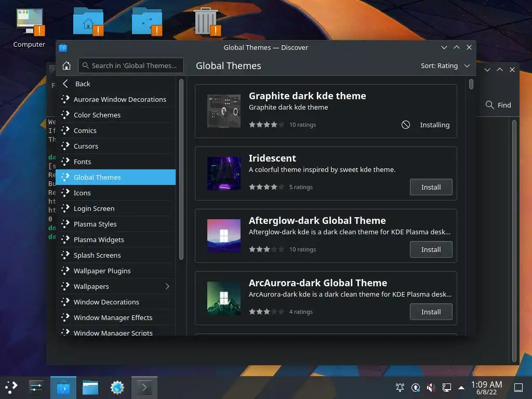Click the home icon in Discover
Screen dimensions: 532x399
(66, 65)
